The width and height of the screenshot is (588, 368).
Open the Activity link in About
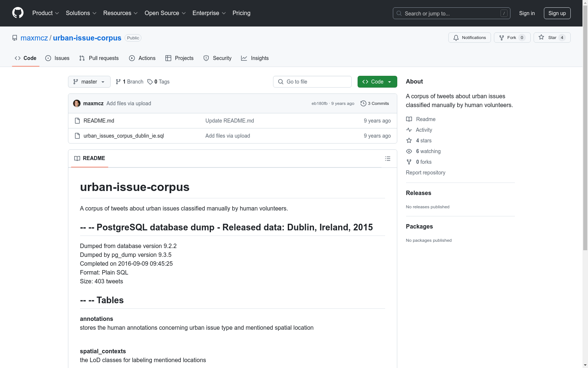(419, 130)
